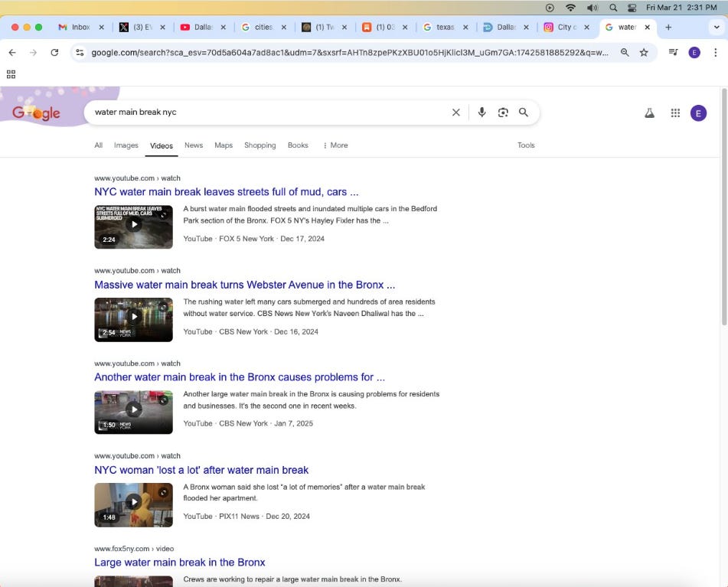Image resolution: width=728 pixels, height=587 pixels.
Task: Open sound volume menu bar icon
Action: [x=592, y=8]
